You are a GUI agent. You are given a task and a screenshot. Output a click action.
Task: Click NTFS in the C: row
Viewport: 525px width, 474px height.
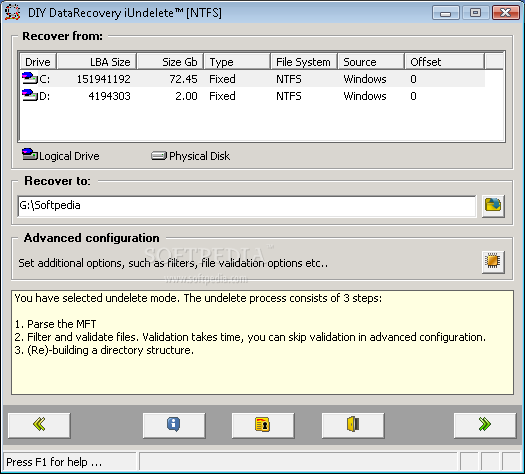click(289, 79)
